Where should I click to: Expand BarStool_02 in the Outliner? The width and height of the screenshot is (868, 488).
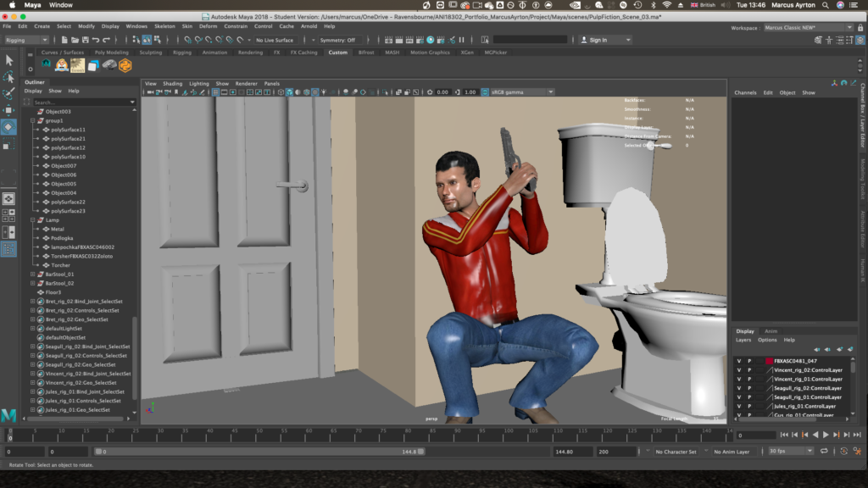coord(33,283)
